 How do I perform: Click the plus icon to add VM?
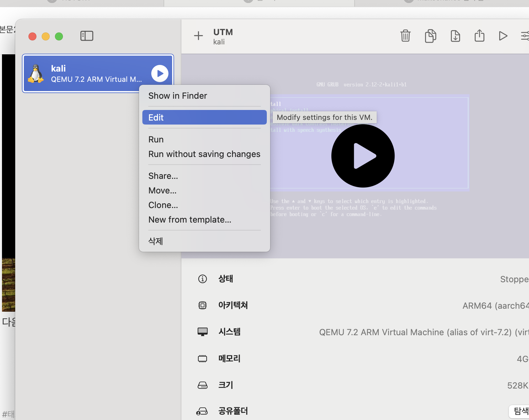point(198,35)
